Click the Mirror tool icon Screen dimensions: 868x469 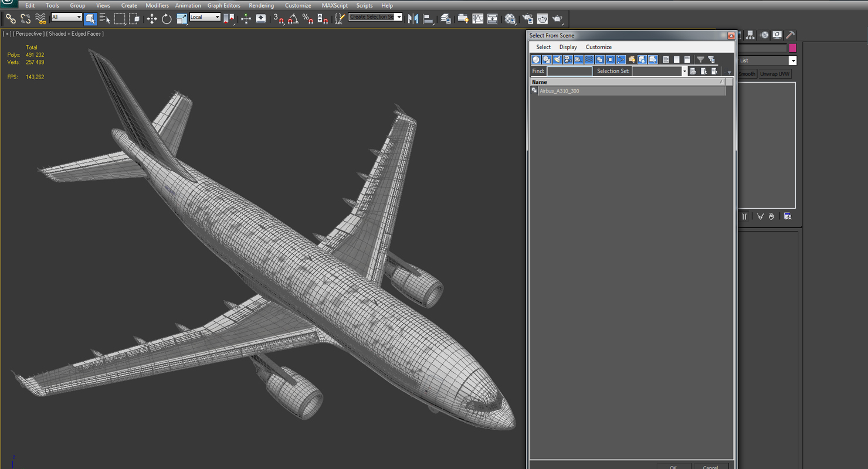[x=413, y=19]
